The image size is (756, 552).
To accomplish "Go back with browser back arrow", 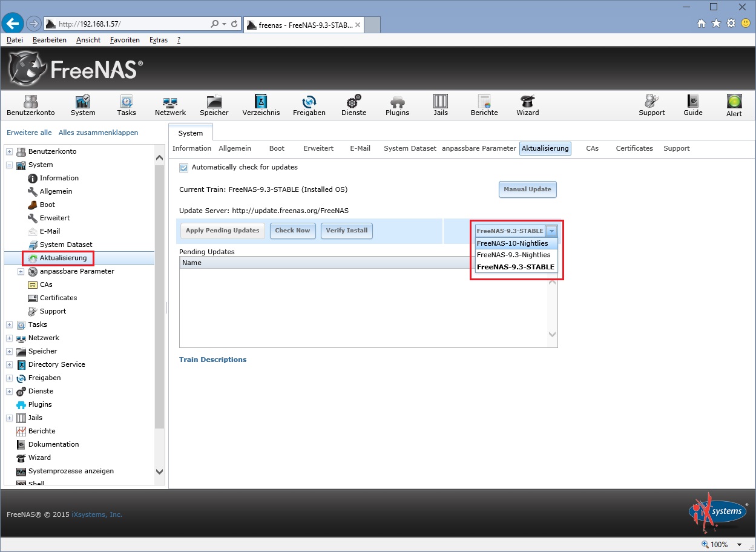I will (12, 24).
